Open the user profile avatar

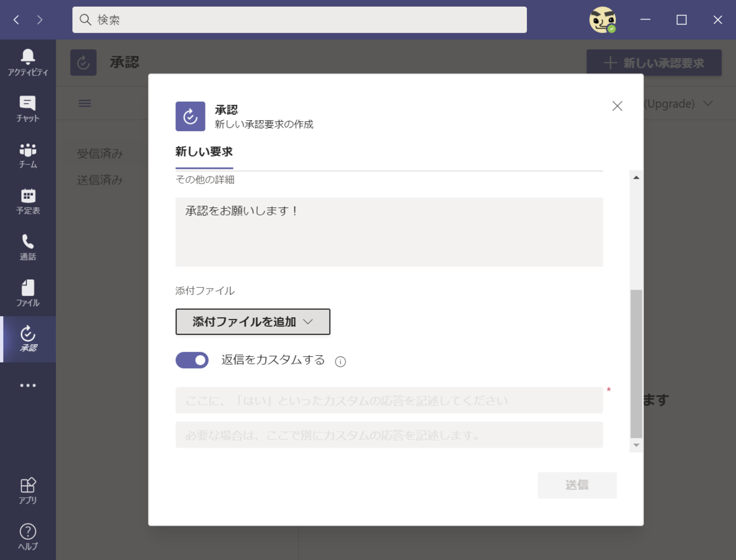pos(602,20)
